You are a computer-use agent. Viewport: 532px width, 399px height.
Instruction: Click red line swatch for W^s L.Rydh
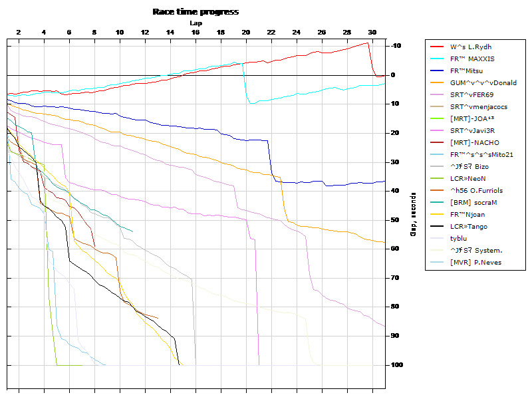point(437,47)
